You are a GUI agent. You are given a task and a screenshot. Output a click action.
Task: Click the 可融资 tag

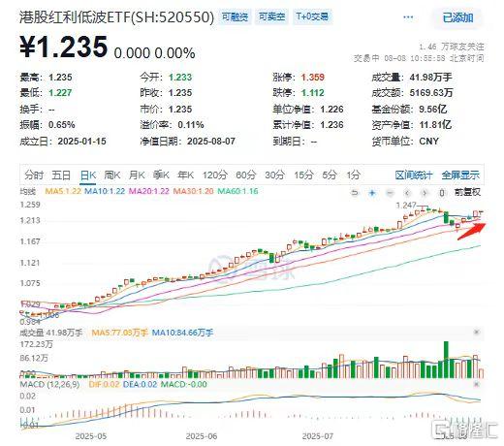pyautogui.click(x=235, y=16)
